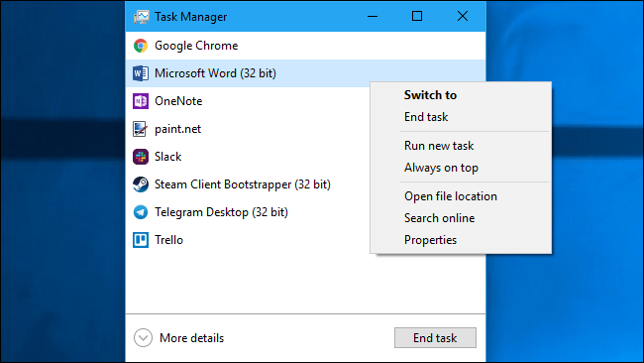Viewport: 644px width, 363px height.
Task: Click the More details text label
Action: [192, 338]
